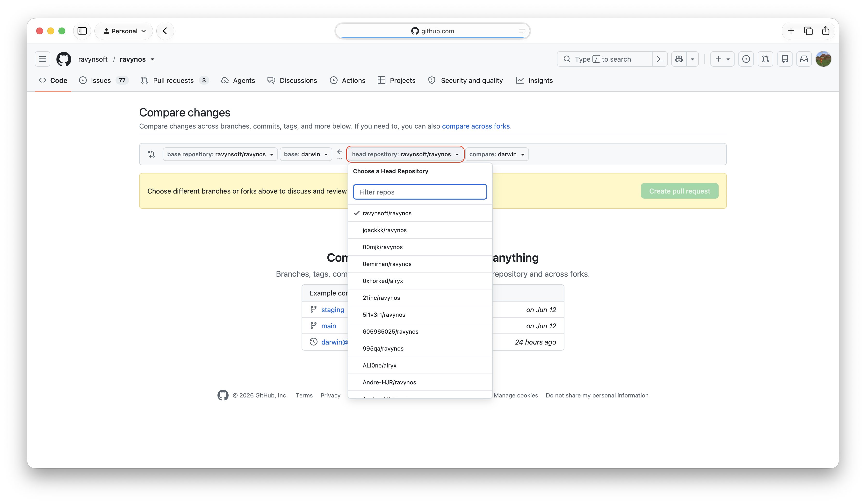Image resolution: width=866 pixels, height=504 pixels.
Task: Select 605965025/ravynos as head repository
Action: click(420, 331)
